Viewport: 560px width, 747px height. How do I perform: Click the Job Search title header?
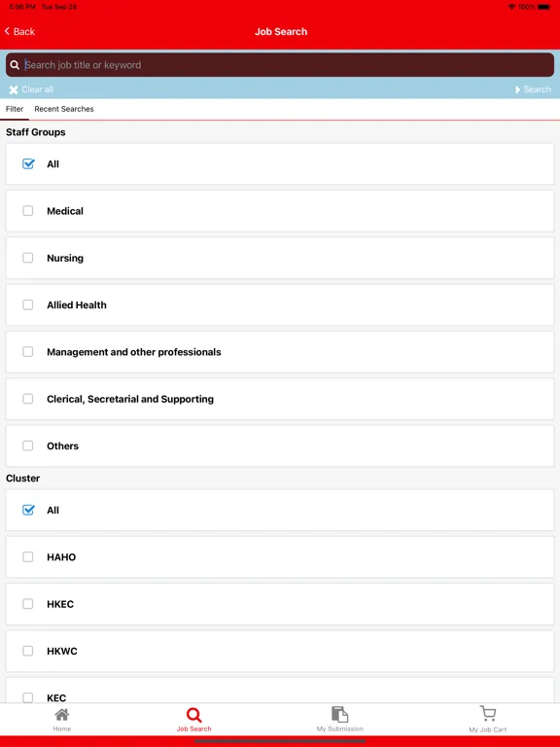pos(281,31)
